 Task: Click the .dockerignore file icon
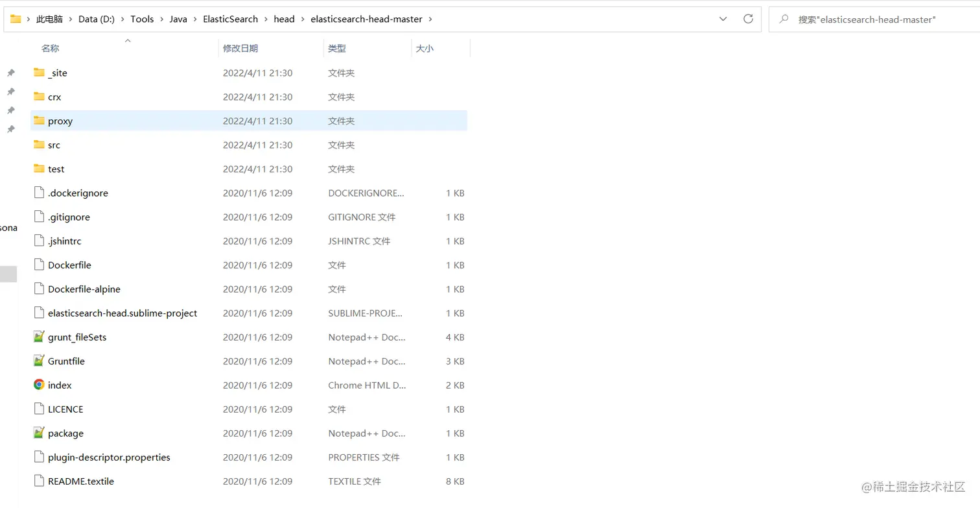tap(39, 193)
